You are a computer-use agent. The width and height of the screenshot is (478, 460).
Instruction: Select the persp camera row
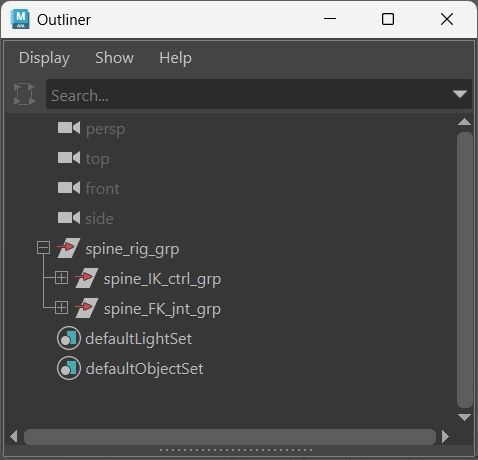click(x=106, y=129)
